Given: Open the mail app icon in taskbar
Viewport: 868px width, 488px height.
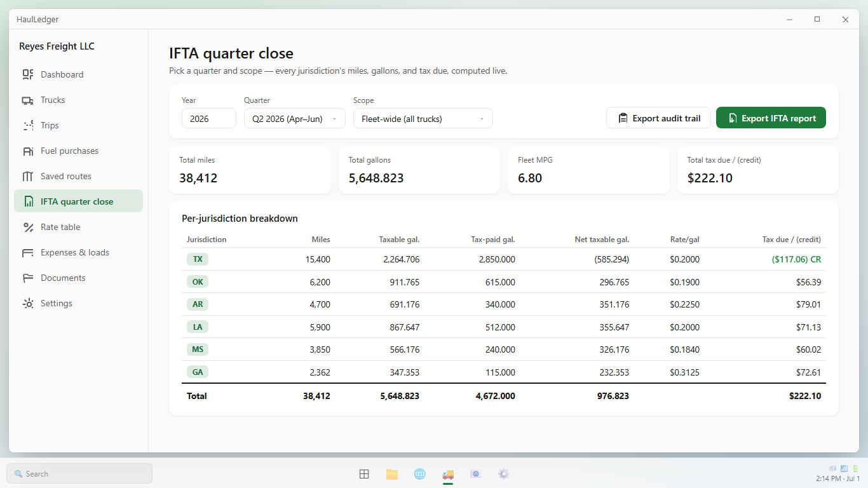Looking at the screenshot, I should click(x=476, y=473).
